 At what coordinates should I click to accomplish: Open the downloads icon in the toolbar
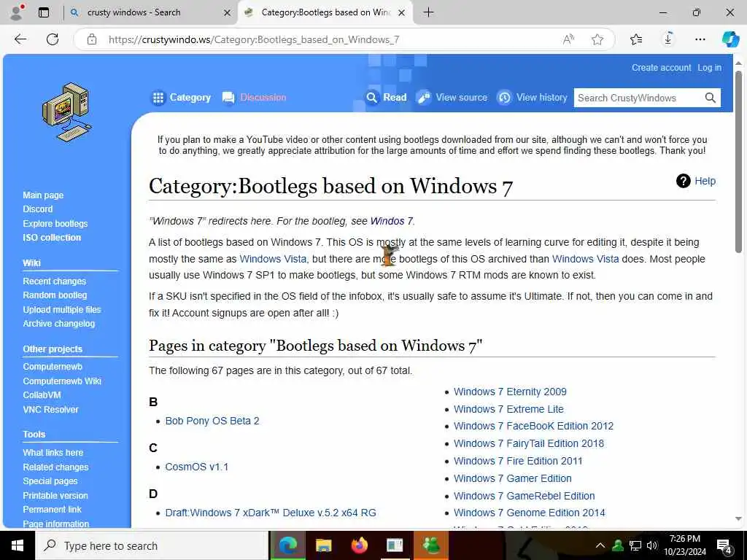click(668, 39)
